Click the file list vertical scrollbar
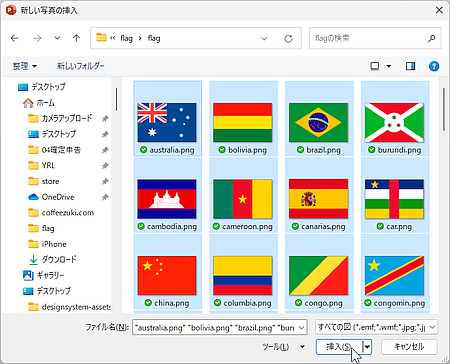 click(x=443, y=110)
